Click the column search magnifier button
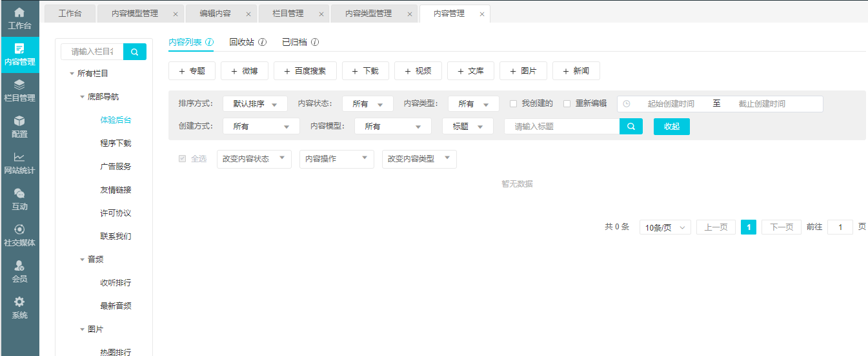The height and width of the screenshot is (356, 868). [x=135, y=52]
